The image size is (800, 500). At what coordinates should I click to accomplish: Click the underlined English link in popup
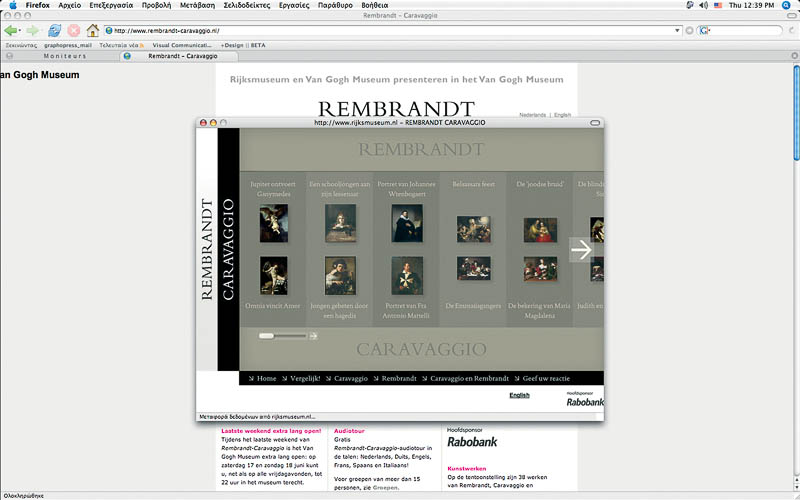coord(519,395)
